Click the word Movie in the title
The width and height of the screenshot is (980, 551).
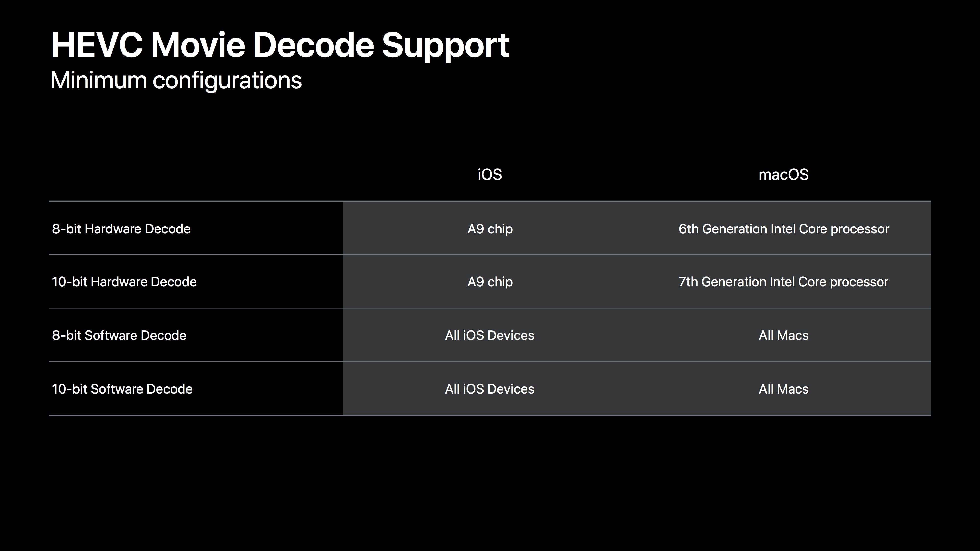coord(197,45)
